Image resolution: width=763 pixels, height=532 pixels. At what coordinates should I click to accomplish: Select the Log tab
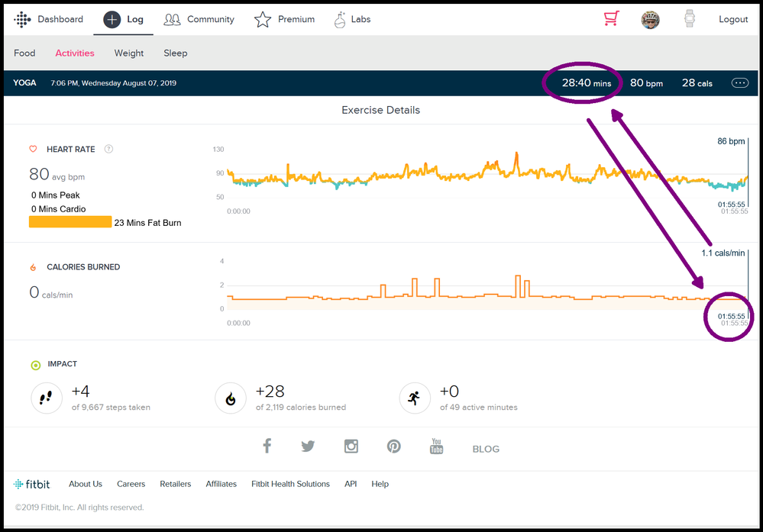click(x=134, y=19)
